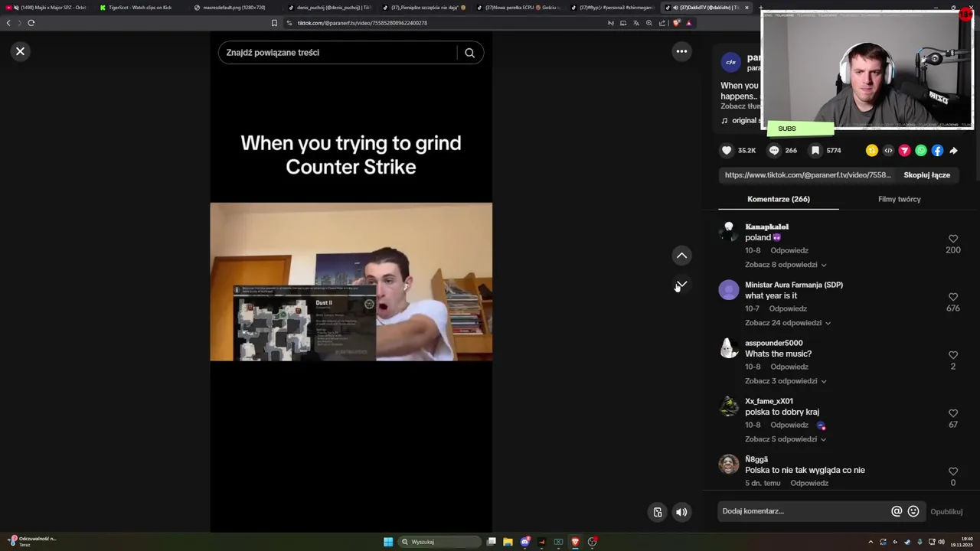Image resolution: width=980 pixels, height=551 pixels.
Task: Switch to the 'Filmy twórcy' tab
Action: [900, 199]
